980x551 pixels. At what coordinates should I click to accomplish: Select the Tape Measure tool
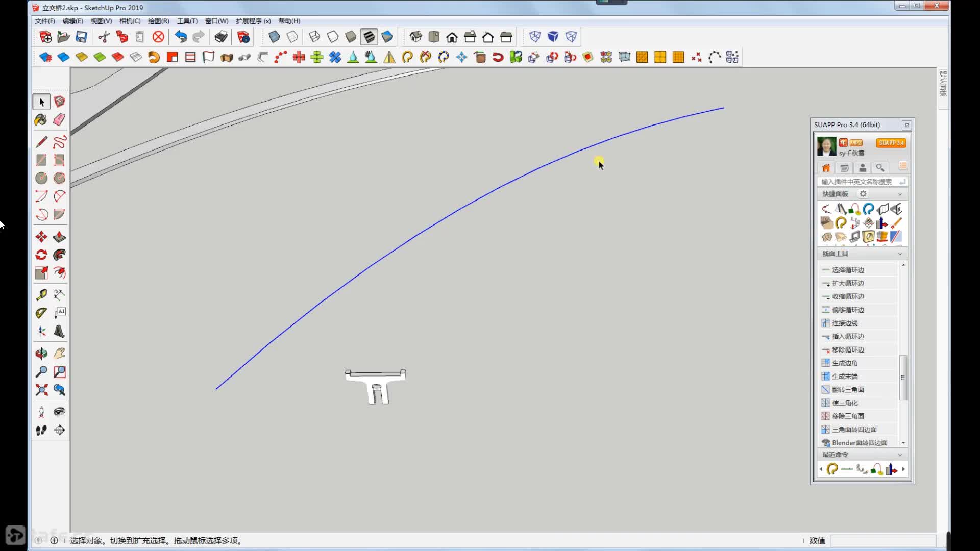[41, 294]
